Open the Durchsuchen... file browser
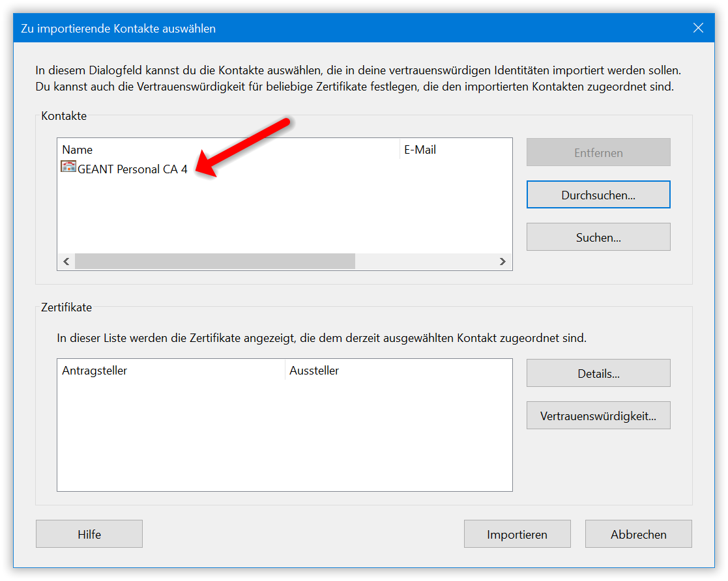Viewport: 728px width, 581px height. point(598,195)
